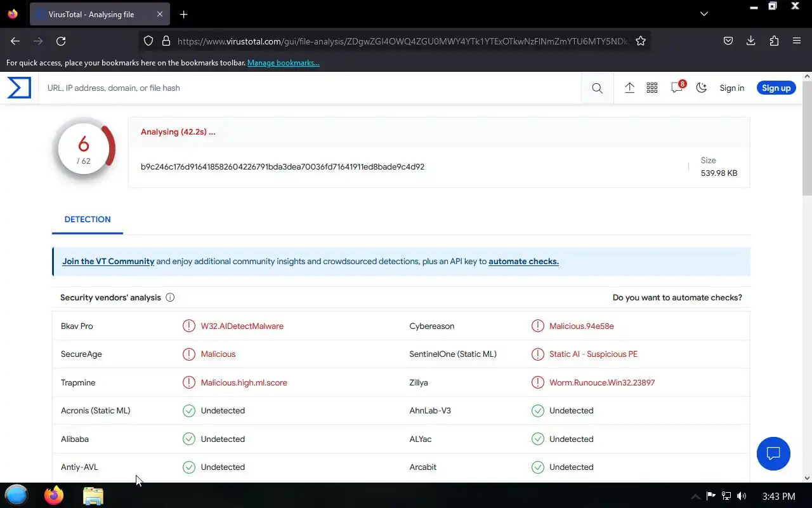The height and width of the screenshot is (508, 812).
Task: Click the ALYac Undetected check icon
Action: 538,439
